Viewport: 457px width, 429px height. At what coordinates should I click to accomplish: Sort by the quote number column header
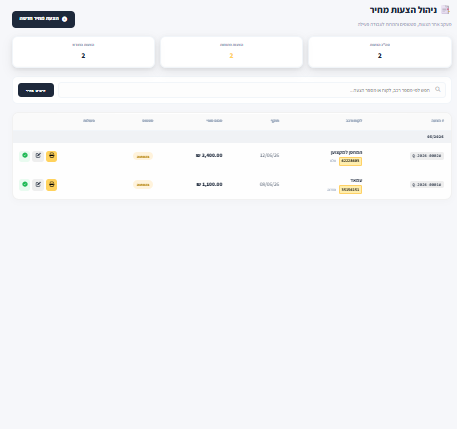click(437, 121)
